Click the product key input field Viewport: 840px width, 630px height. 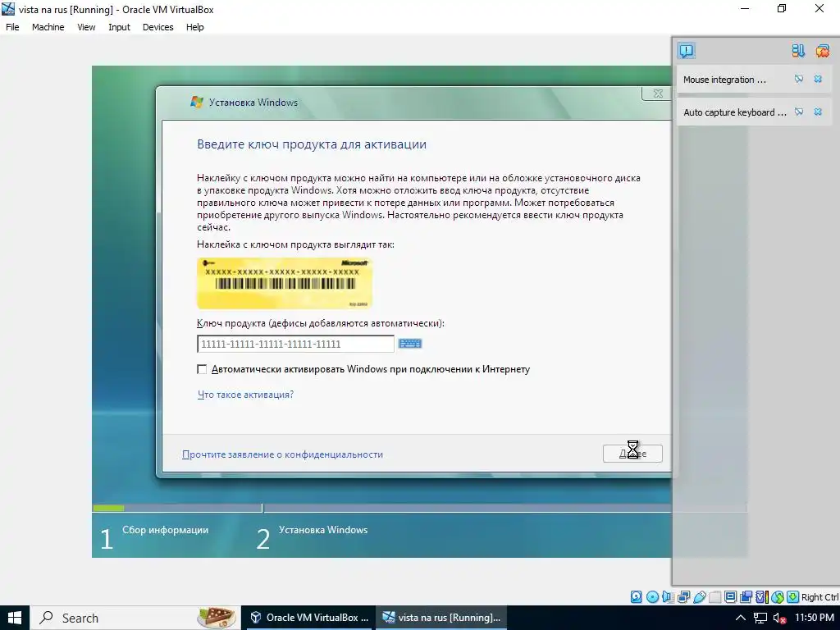pyautogui.click(x=295, y=344)
